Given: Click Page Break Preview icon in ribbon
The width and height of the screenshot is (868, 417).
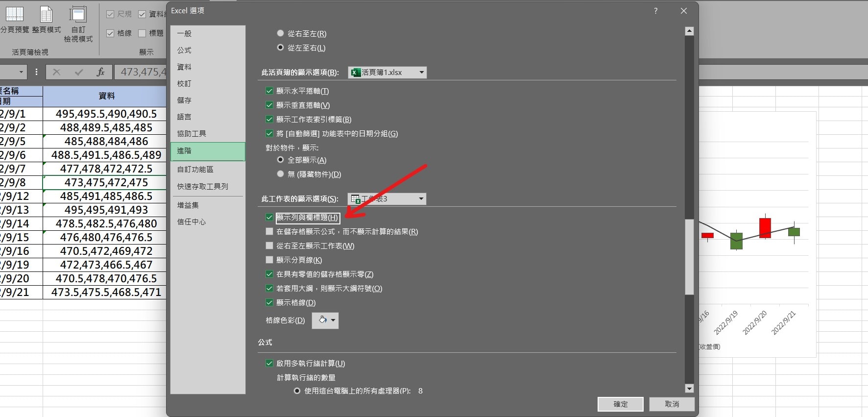Looking at the screenshot, I should pyautogui.click(x=14, y=14).
